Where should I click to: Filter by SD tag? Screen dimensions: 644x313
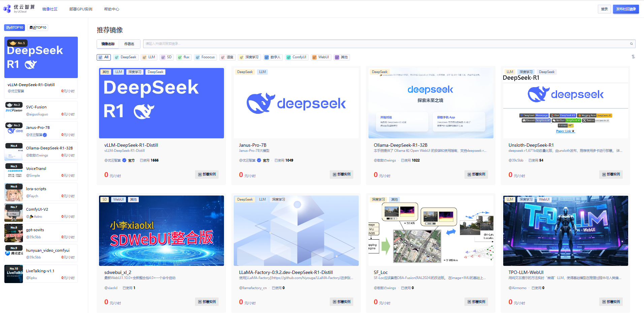pyautogui.click(x=166, y=57)
